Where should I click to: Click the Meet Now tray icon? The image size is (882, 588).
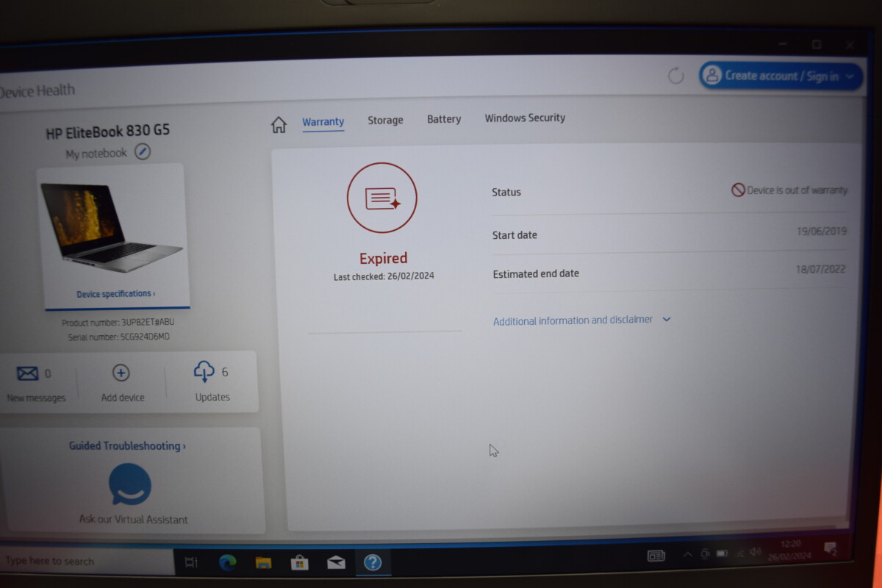(705, 553)
